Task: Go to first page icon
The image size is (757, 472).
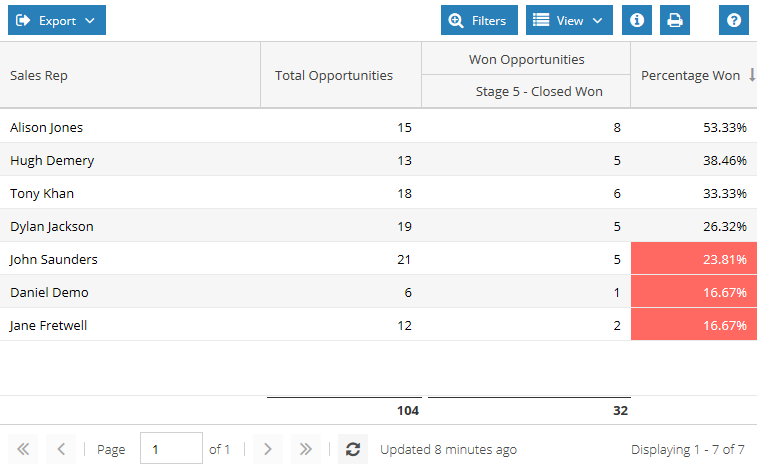Action: click(x=23, y=449)
